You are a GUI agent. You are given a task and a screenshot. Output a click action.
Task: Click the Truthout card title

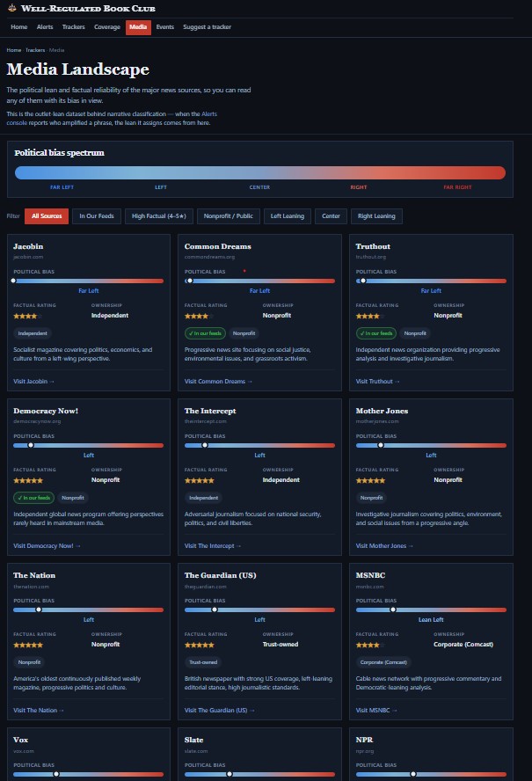pyautogui.click(x=373, y=246)
